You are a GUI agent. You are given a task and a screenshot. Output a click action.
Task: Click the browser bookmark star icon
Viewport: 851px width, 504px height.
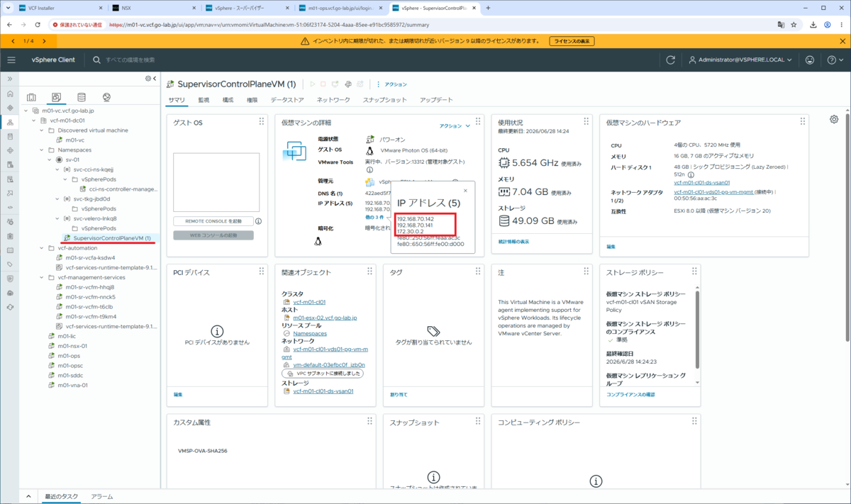tap(794, 24)
